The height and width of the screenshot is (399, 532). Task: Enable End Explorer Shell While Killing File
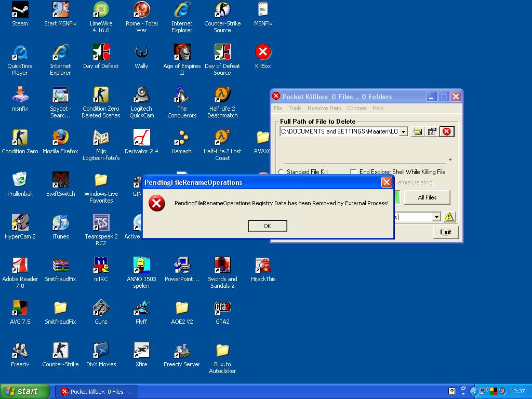(x=398, y=171)
